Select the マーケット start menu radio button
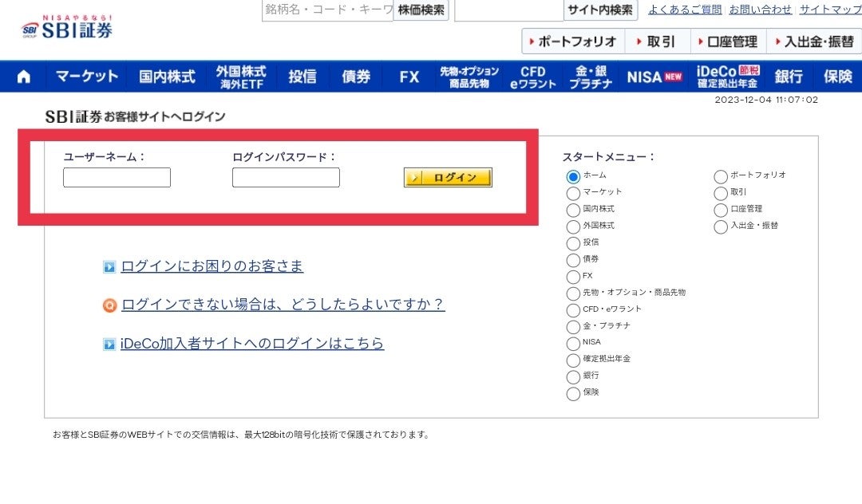 (573, 193)
